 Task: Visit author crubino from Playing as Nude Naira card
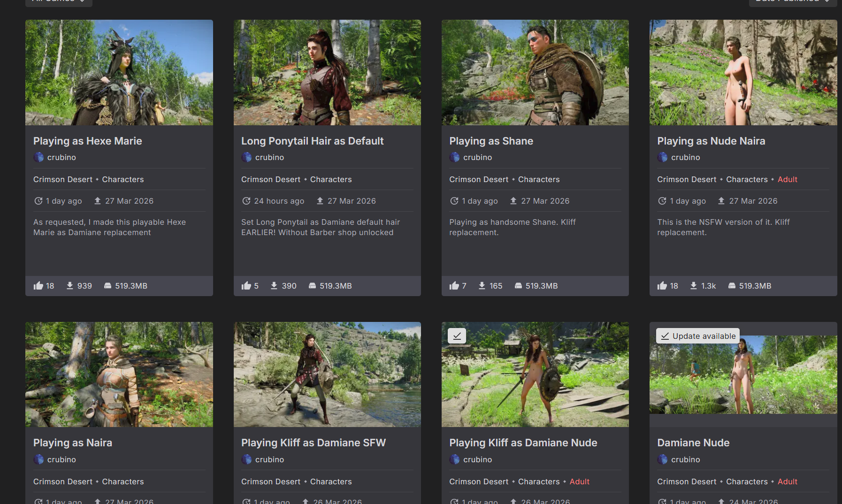[x=685, y=157]
